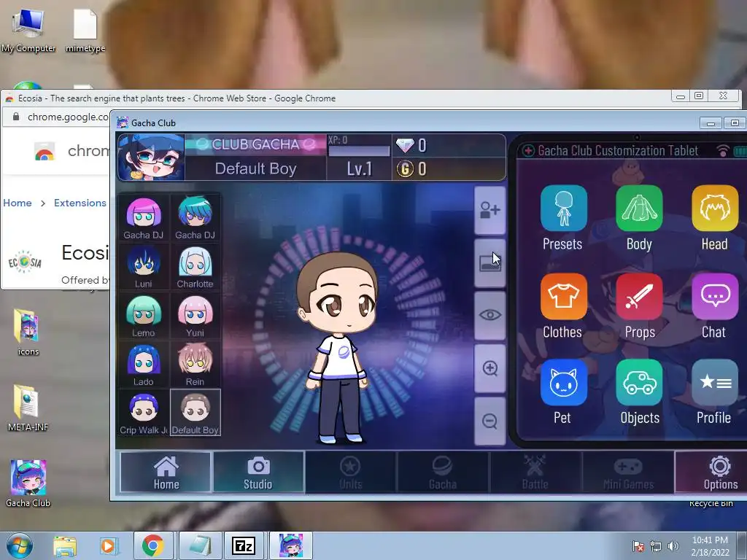
Task: Open the Clothes customization icon
Action: (x=564, y=296)
